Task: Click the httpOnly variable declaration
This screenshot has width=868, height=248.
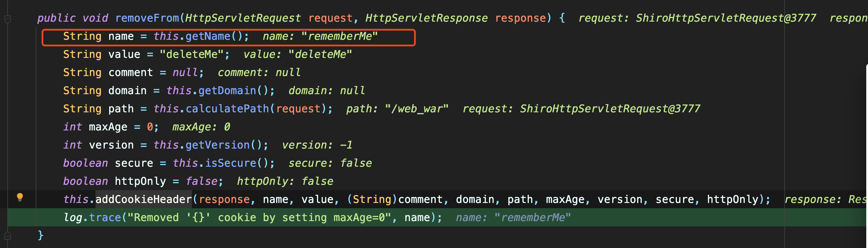Action: [x=140, y=182]
